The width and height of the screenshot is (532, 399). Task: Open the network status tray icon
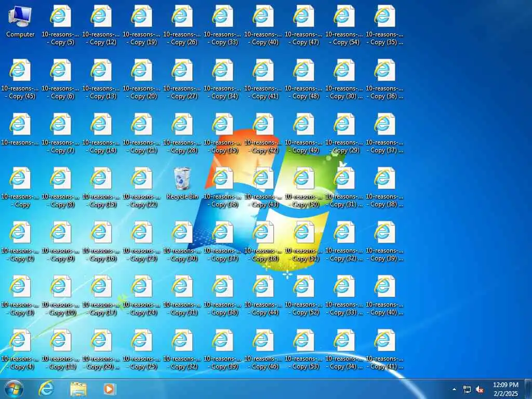[467, 390]
